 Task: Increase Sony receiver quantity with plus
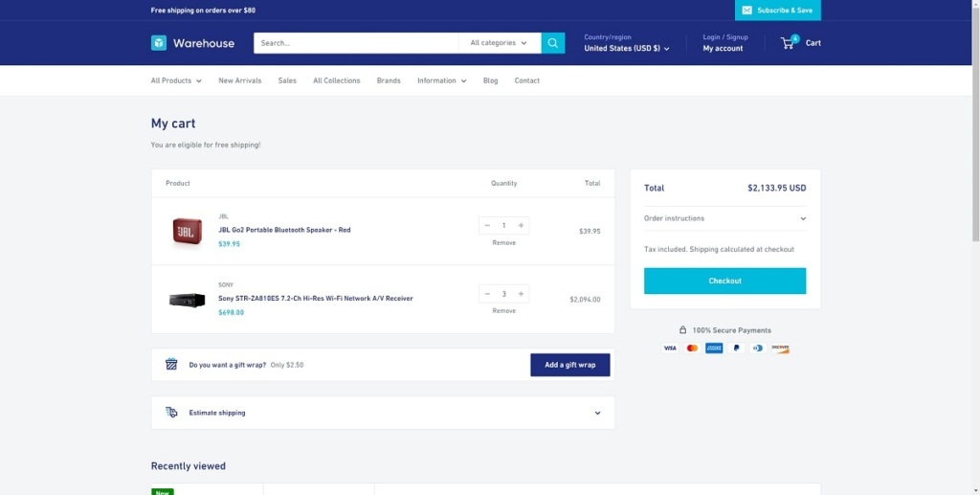click(521, 294)
